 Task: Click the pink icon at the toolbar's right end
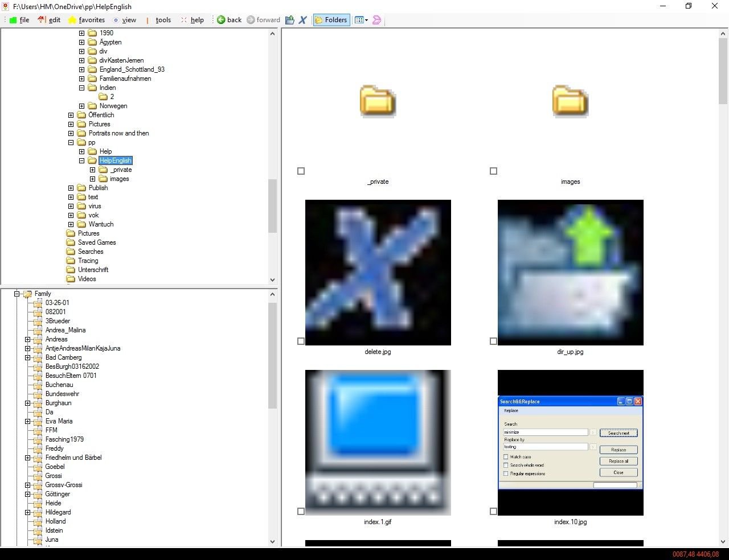tap(377, 19)
